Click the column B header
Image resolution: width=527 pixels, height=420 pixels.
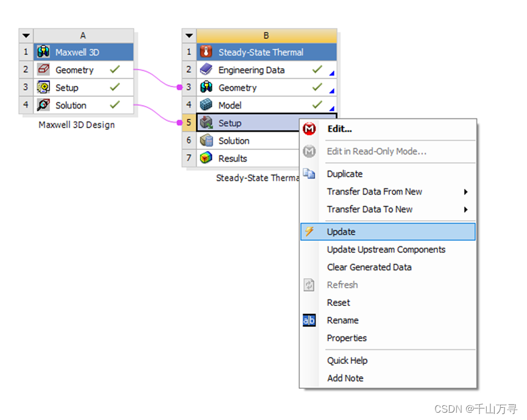click(x=266, y=35)
